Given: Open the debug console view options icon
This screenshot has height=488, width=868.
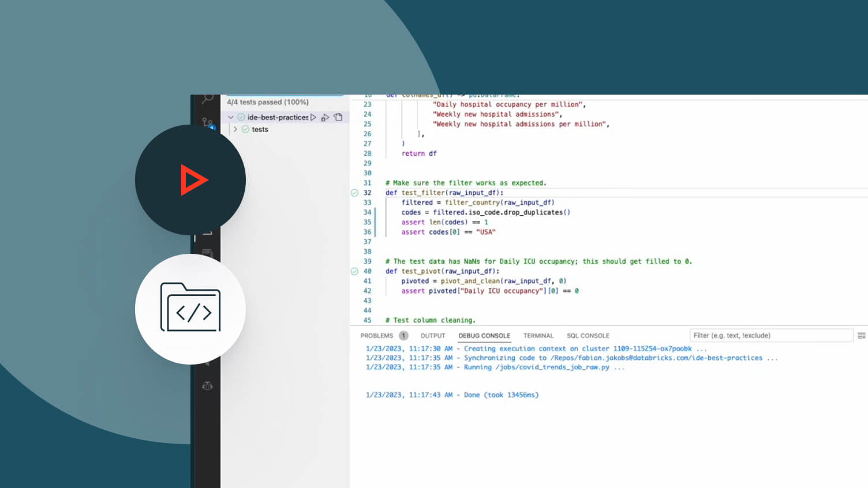Looking at the screenshot, I should [861, 336].
